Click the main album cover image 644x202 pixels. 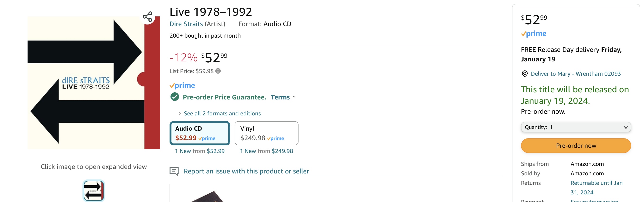94,83
